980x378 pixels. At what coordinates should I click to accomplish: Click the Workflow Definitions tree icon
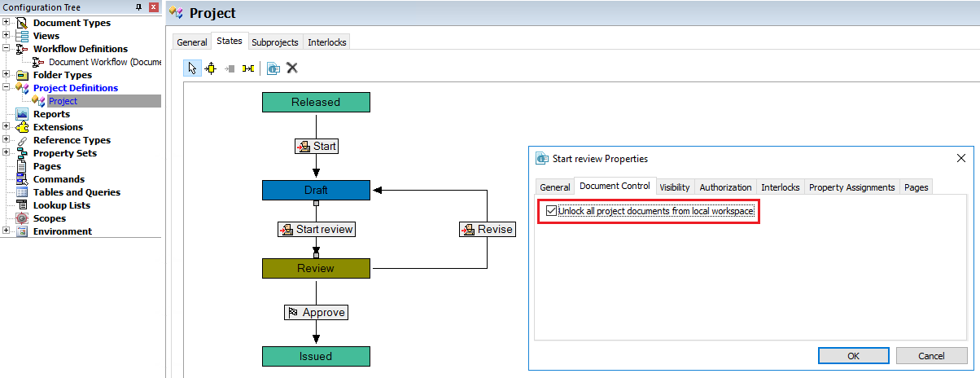click(22, 49)
